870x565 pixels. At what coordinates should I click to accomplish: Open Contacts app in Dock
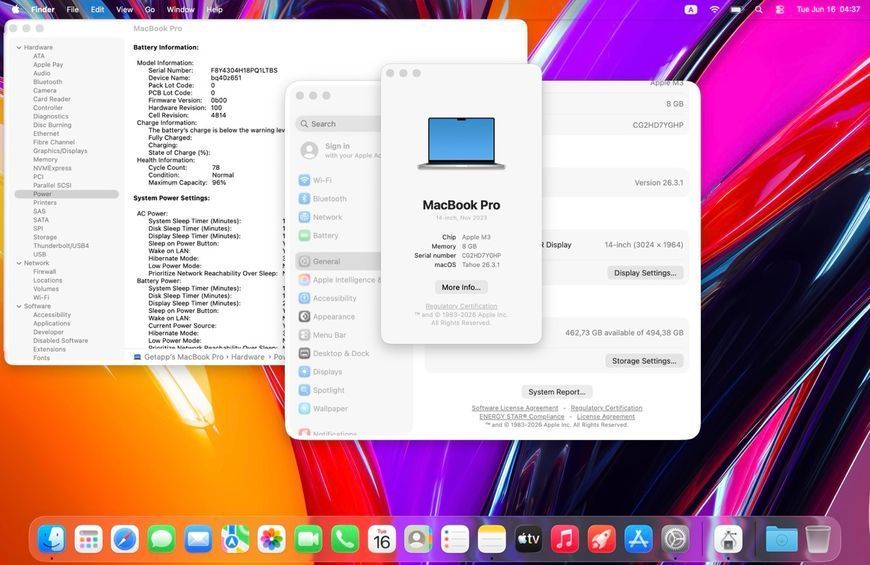pos(418,539)
